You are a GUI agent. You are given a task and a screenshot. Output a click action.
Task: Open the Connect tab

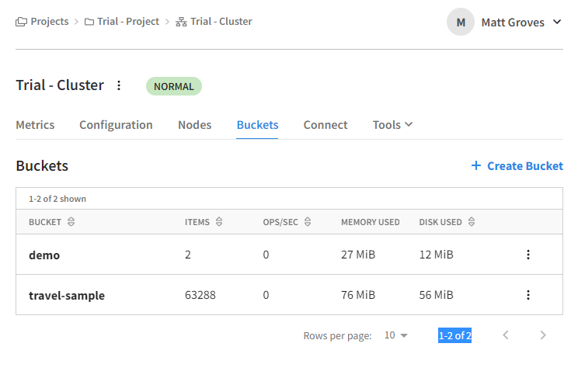[x=325, y=125]
